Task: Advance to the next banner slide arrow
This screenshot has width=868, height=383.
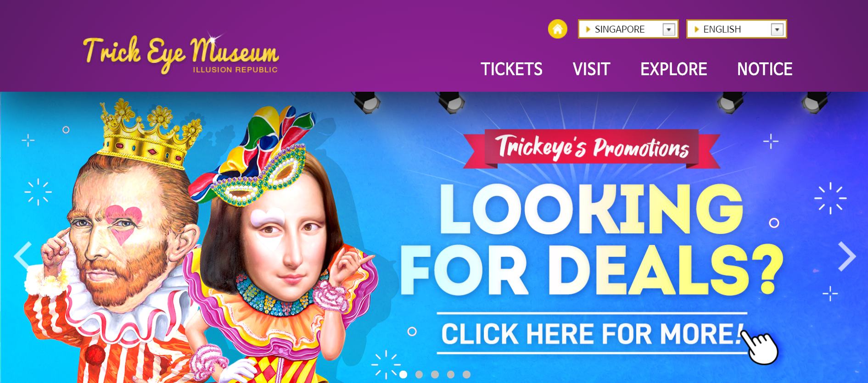Action: (x=847, y=256)
